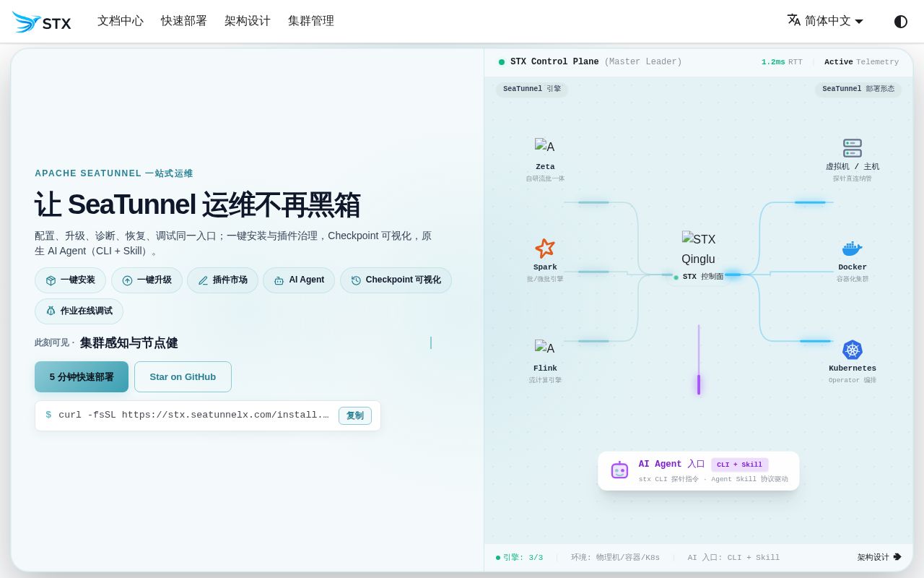Click the AI Agent robot icon card
This screenshot has height=578, width=924.
619,470
